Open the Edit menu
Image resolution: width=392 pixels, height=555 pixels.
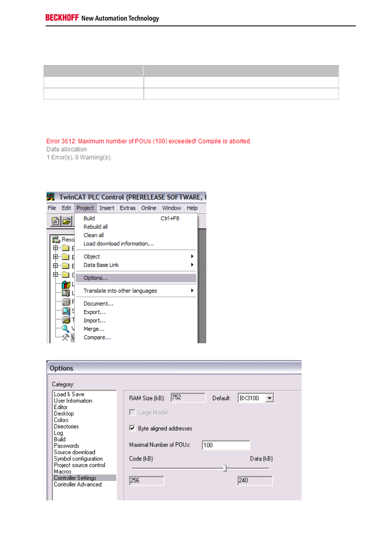tap(66, 208)
